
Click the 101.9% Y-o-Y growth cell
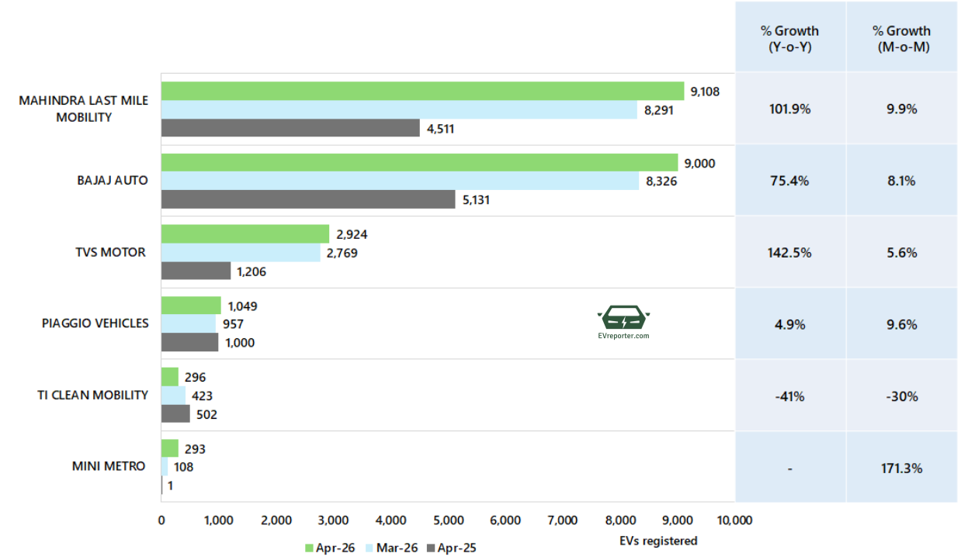[790, 109]
